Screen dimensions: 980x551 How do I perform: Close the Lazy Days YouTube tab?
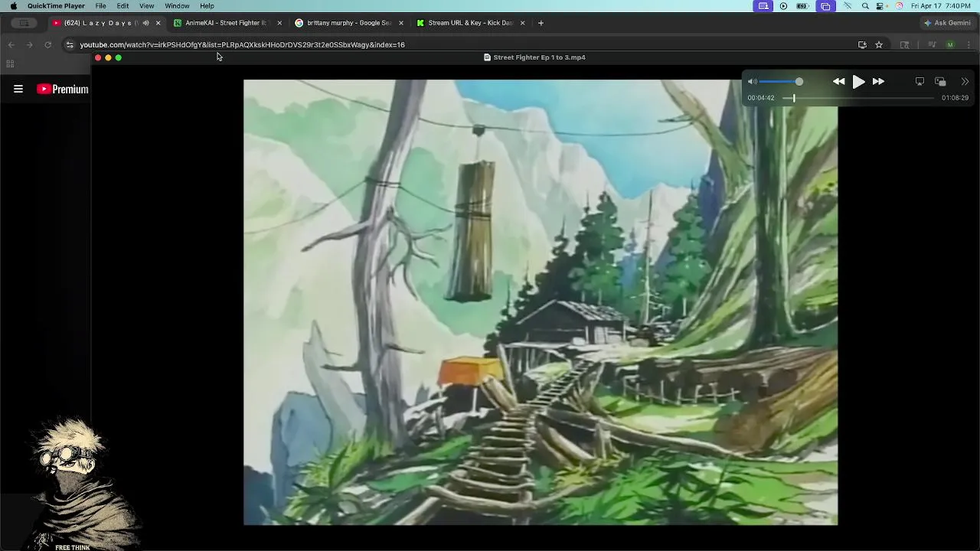(x=158, y=23)
